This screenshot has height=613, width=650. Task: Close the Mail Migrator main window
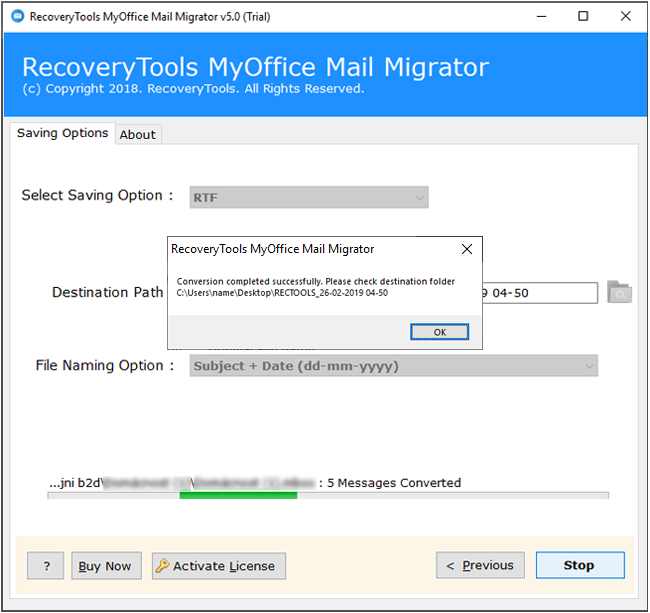tap(626, 17)
